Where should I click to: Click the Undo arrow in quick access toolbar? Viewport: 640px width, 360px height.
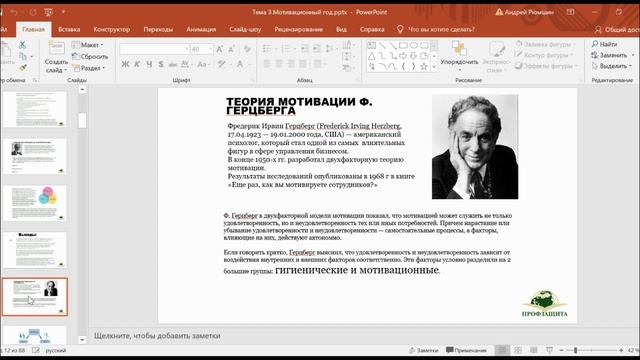(x=14, y=12)
